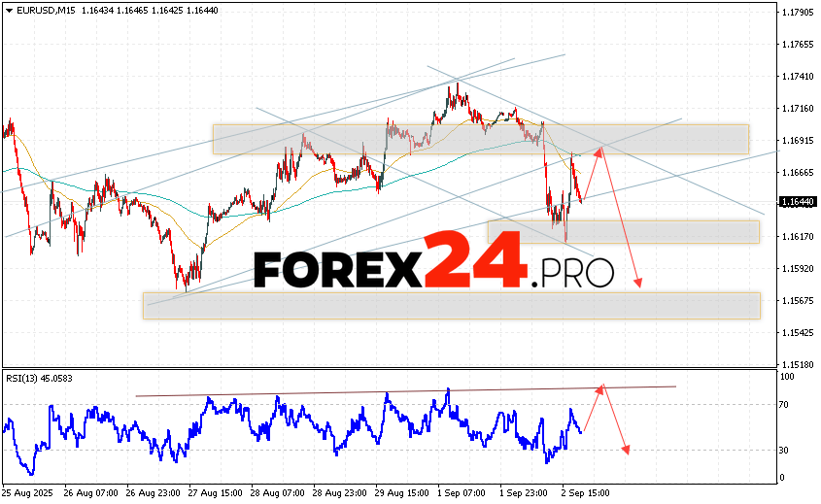Click the red downward arrowhead on price chart

coord(638,283)
